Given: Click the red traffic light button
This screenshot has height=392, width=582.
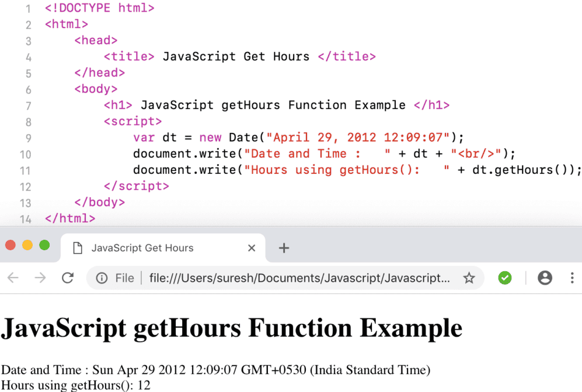Looking at the screenshot, I should coord(10,246).
